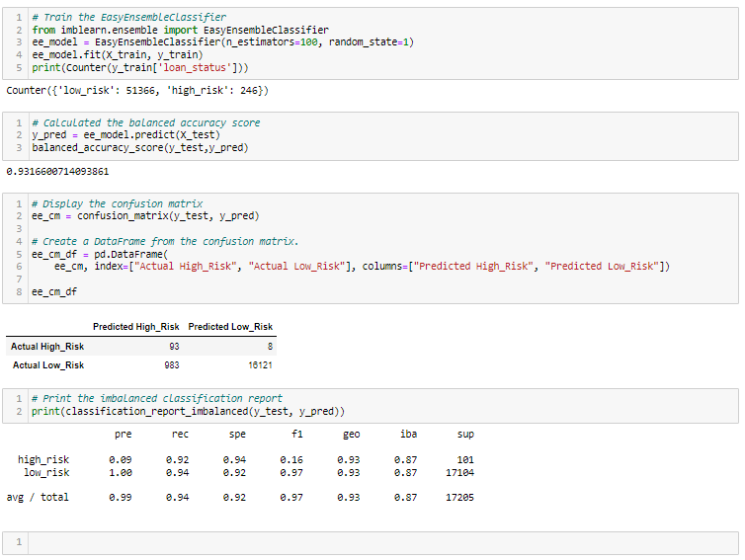Screen dimensions: 745x560
Task: Click the confusion_matrix(y_test, y_pred) line
Action: click(145, 216)
